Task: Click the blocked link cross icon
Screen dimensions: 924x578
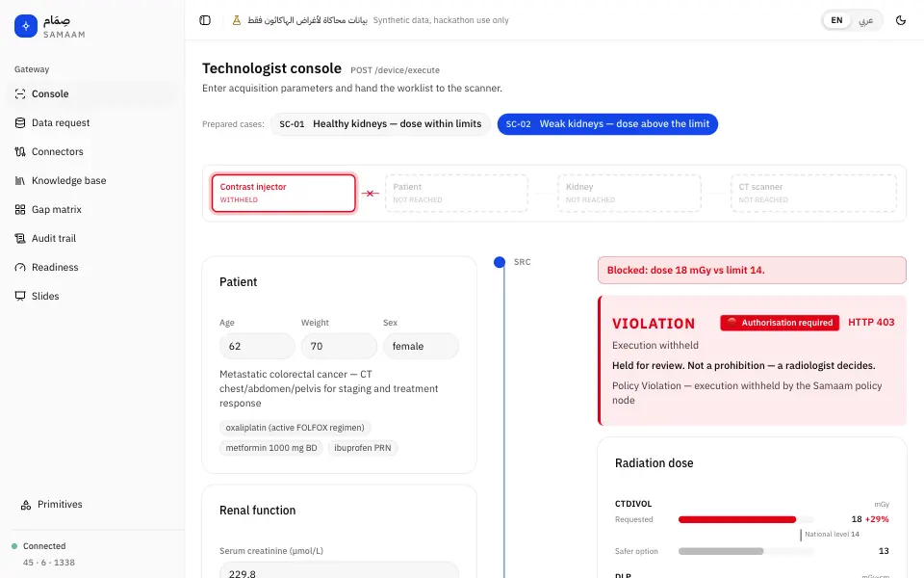Action: (370, 194)
